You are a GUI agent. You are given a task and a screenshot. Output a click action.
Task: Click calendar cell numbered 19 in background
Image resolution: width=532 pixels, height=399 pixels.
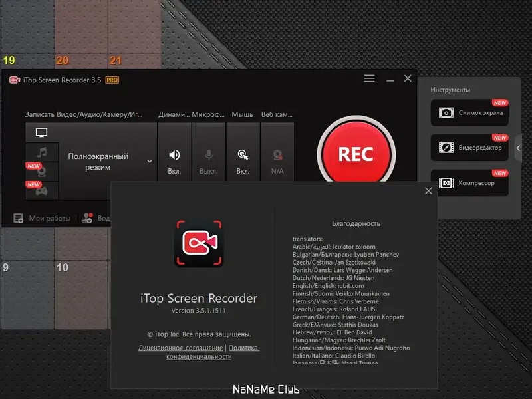coord(27,35)
